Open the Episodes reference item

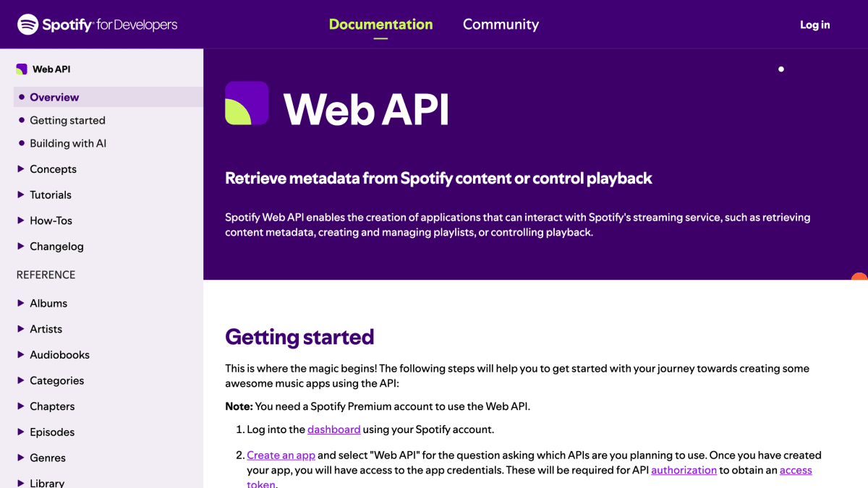tap(52, 432)
